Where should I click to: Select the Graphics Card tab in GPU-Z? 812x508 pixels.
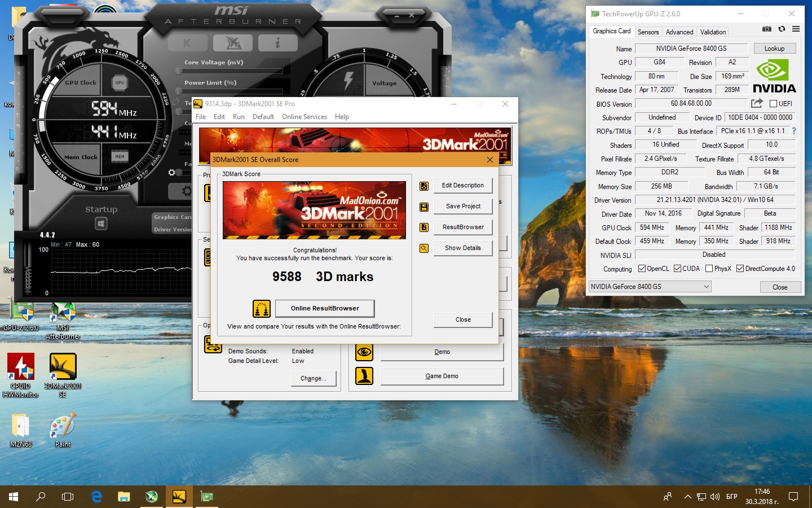[611, 31]
